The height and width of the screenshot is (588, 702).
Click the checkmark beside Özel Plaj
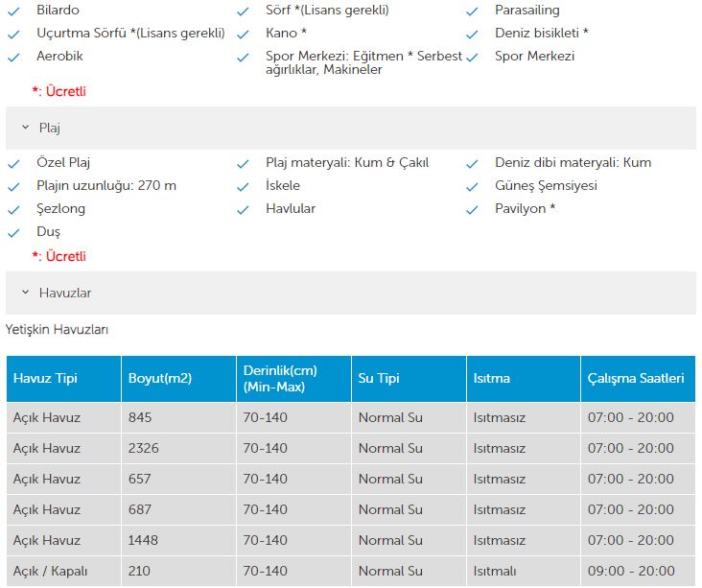pyautogui.click(x=13, y=164)
